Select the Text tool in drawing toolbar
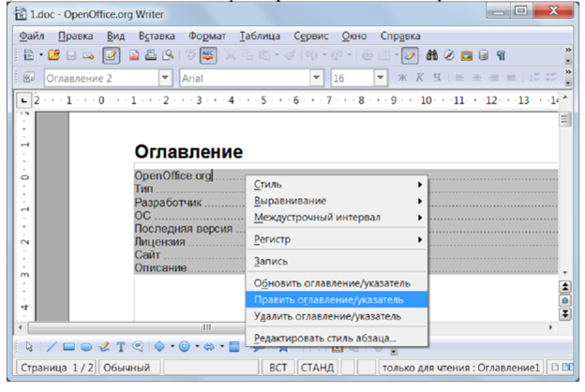The width and height of the screenshot is (585, 392). coord(121,345)
